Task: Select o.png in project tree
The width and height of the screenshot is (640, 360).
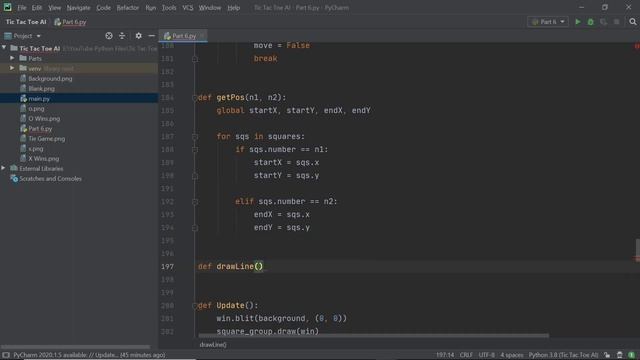Action: pyautogui.click(x=36, y=109)
